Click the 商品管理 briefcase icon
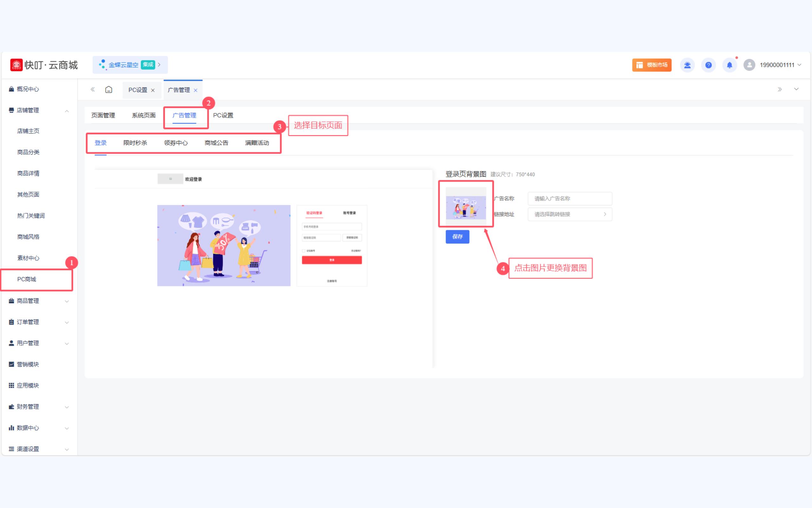 11,301
